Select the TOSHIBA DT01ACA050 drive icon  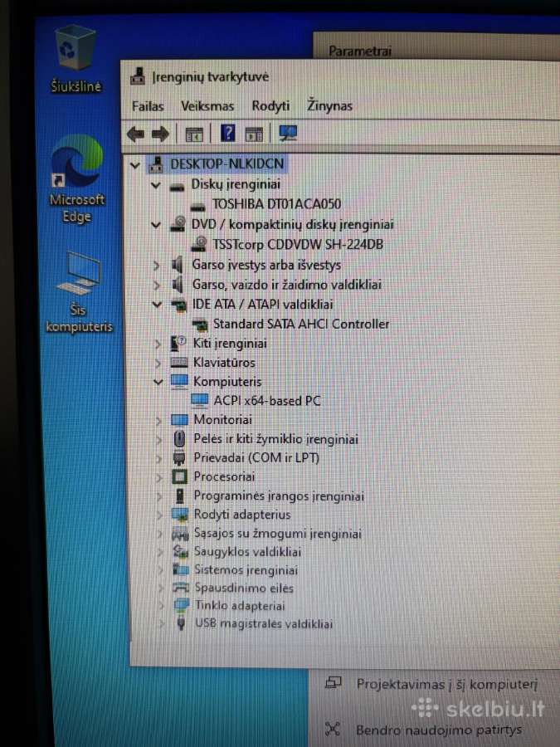pyautogui.click(x=197, y=207)
